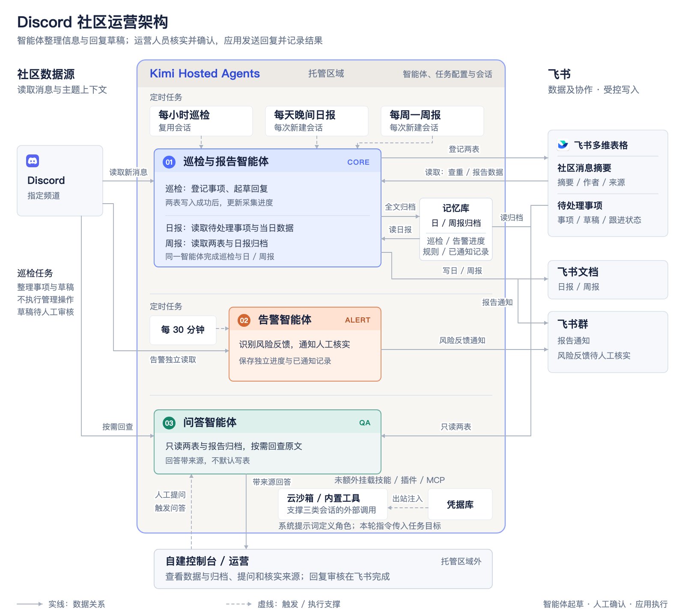Image resolution: width=685 pixels, height=616 pixels.
Task: Click the 读归档 arrow label
Action: 512,217
